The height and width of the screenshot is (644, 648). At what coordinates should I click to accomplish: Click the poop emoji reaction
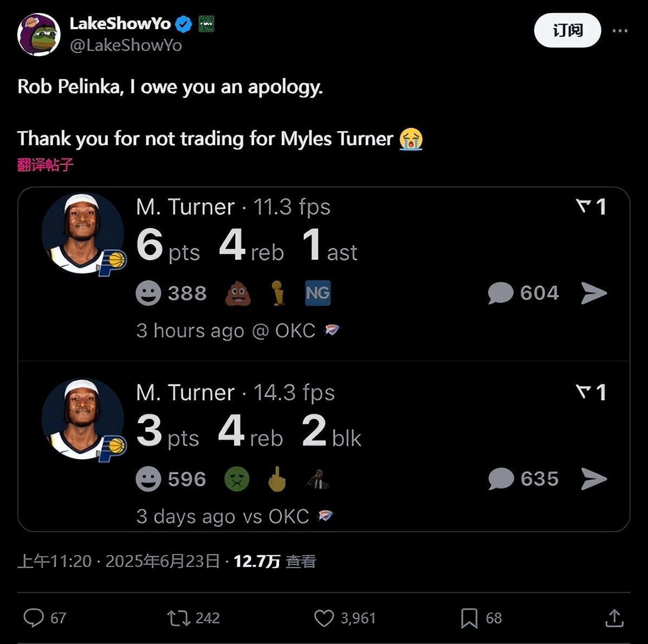pos(238,294)
